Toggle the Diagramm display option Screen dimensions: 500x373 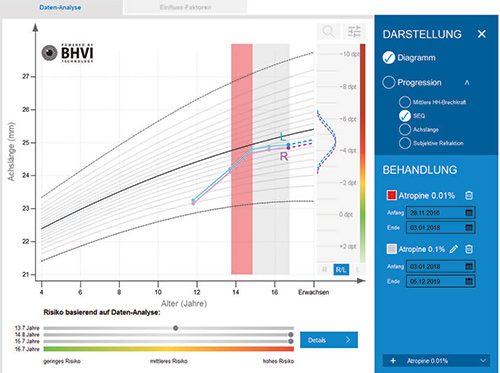click(389, 58)
